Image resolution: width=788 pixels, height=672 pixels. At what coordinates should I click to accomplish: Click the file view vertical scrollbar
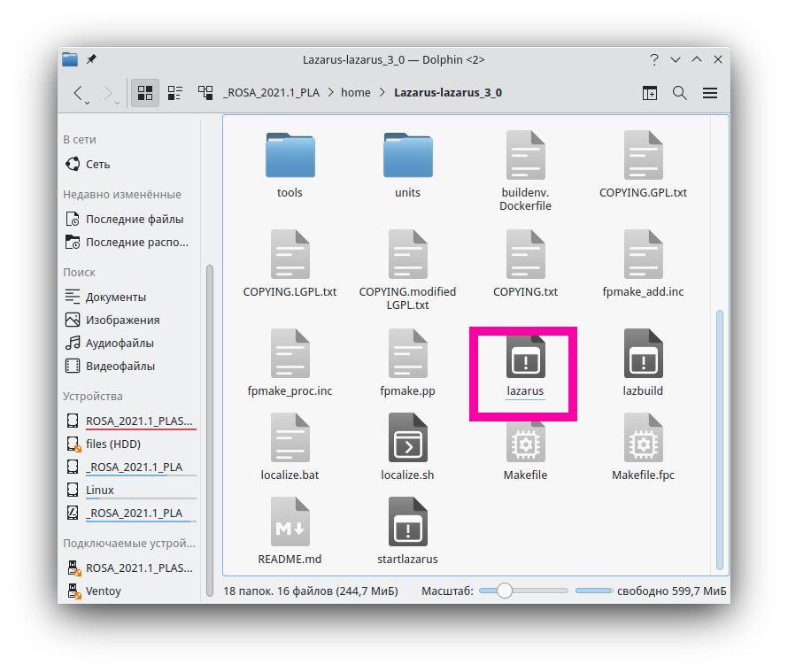coord(719,440)
